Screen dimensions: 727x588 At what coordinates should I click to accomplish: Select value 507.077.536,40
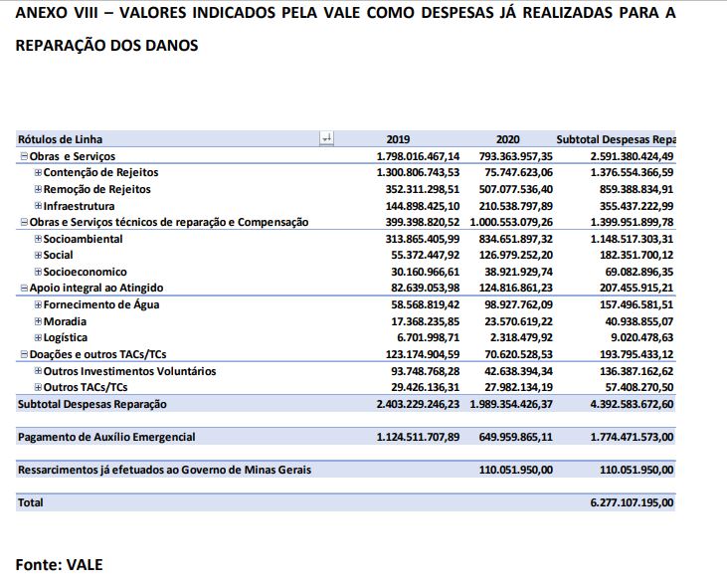point(515,189)
